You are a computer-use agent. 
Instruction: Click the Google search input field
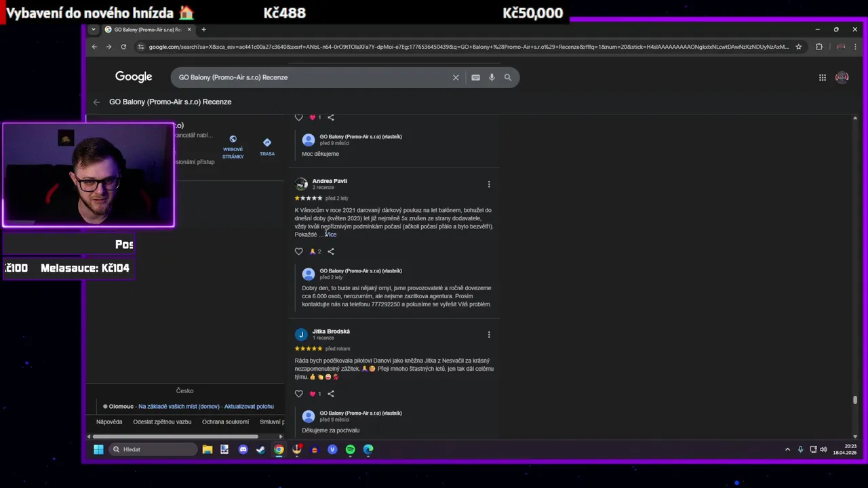pyautogui.click(x=312, y=77)
